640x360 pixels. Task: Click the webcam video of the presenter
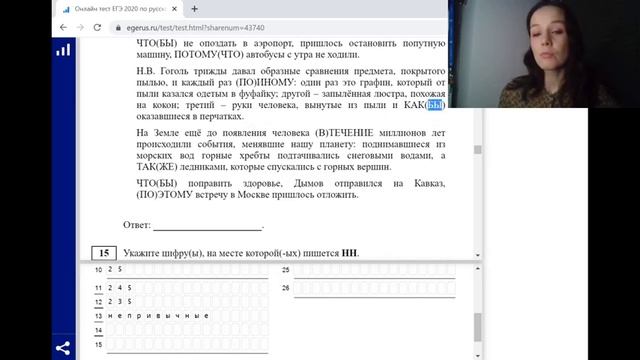coord(544,54)
